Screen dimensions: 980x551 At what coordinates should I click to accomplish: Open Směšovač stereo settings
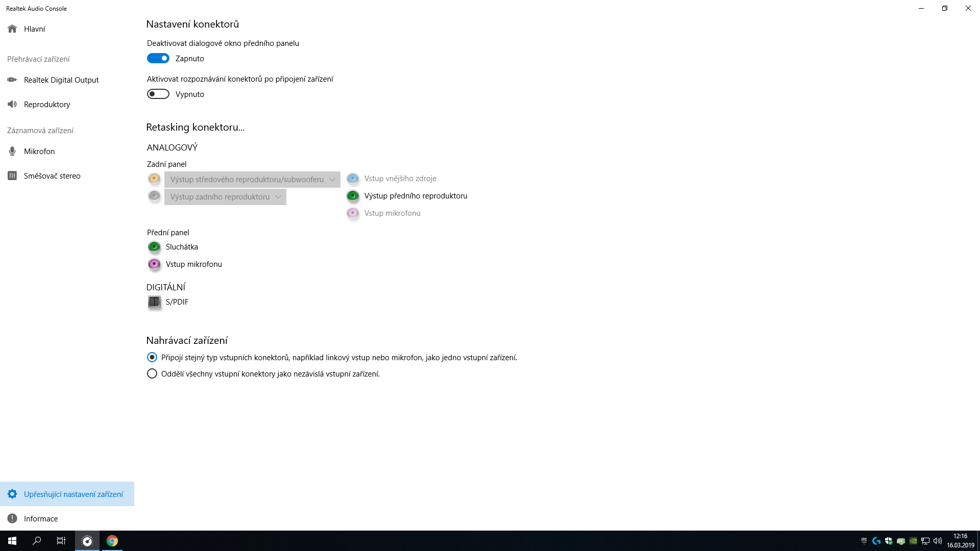52,176
